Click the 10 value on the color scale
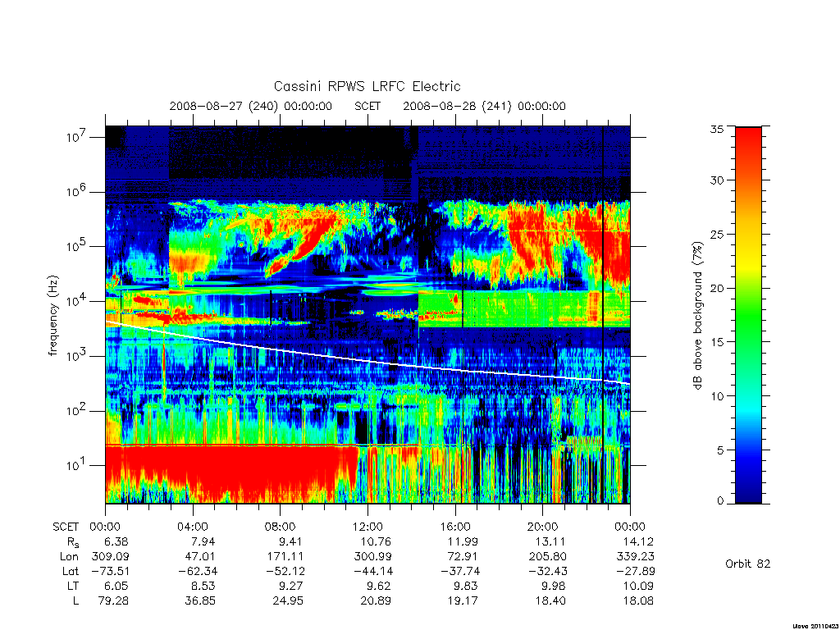The height and width of the screenshot is (630, 840). 717,396
